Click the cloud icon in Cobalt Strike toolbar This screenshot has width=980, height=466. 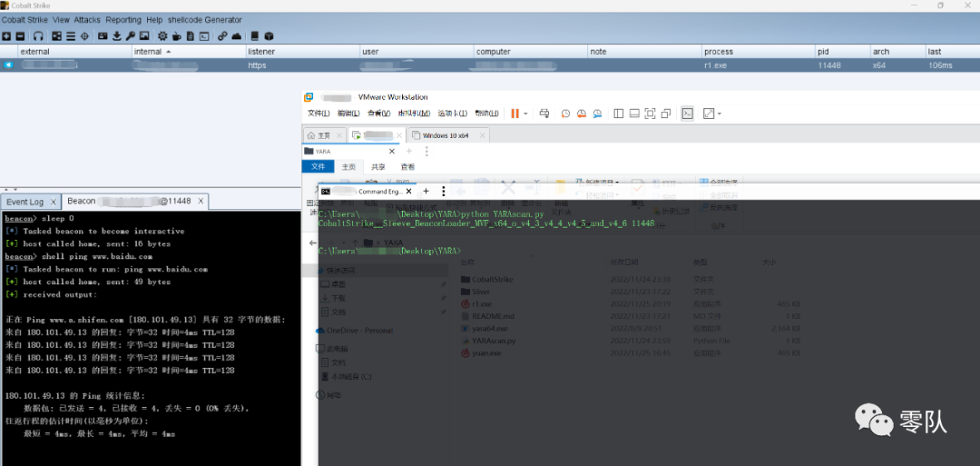click(x=237, y=36)
